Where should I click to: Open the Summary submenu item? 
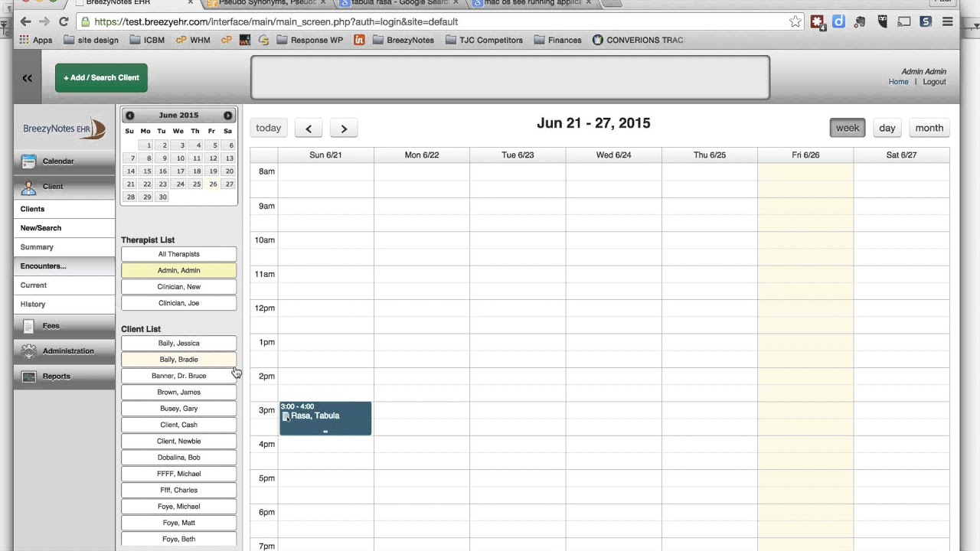click(x=64, y=247)
